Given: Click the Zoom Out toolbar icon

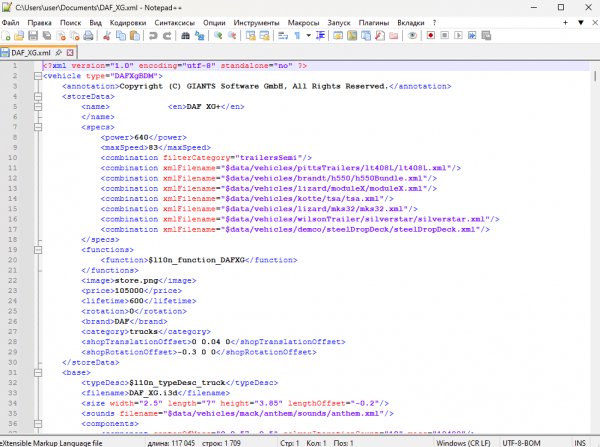Looking at the screenshot, I should [232, 36].
